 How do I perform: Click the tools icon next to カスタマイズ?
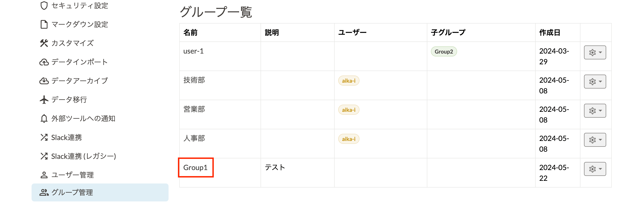coord(44,43)
